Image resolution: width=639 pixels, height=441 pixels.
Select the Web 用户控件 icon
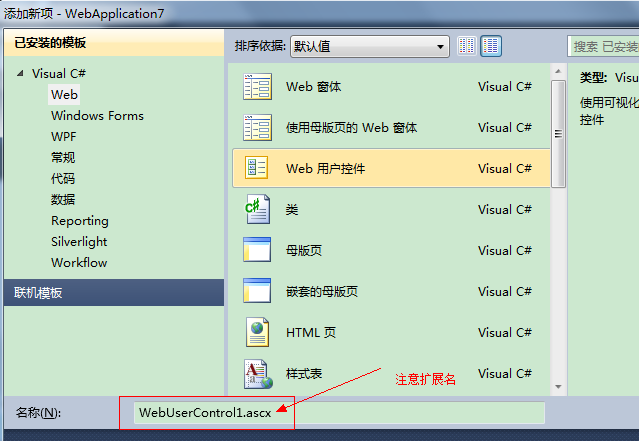tap(256, 168)
